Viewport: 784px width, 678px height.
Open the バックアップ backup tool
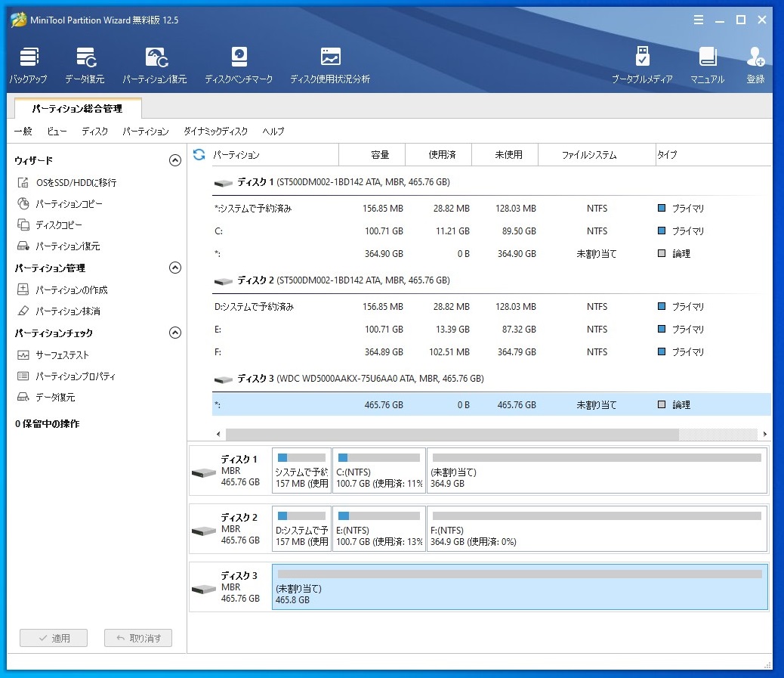click(x=29, y=66)
